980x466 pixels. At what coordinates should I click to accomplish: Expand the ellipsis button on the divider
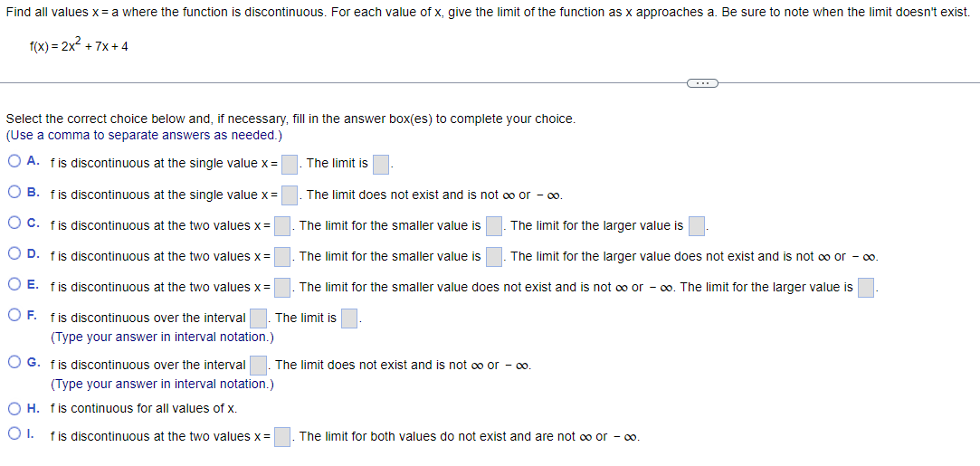702,82
